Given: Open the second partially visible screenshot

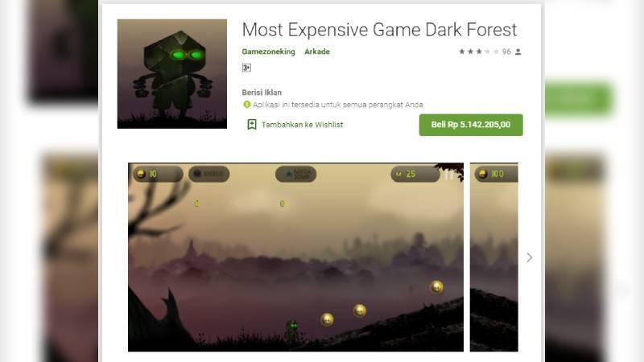Looking at the screenshot, I should pyautogui.click(x=493, y=257).
